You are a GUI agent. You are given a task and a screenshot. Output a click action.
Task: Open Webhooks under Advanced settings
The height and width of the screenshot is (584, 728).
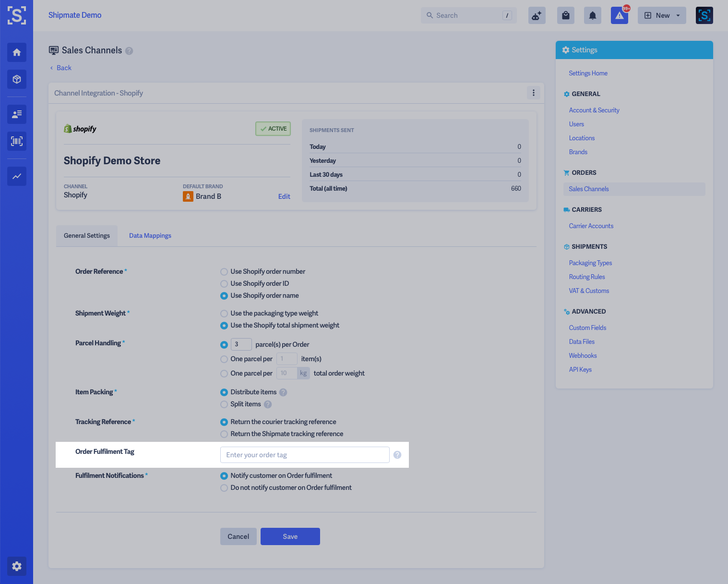tap(583, 355)
